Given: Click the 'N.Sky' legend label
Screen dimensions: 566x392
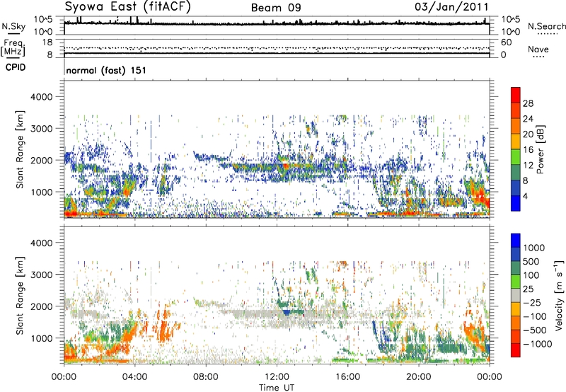Looking at the screenshot, I should (x=13, y=26).
